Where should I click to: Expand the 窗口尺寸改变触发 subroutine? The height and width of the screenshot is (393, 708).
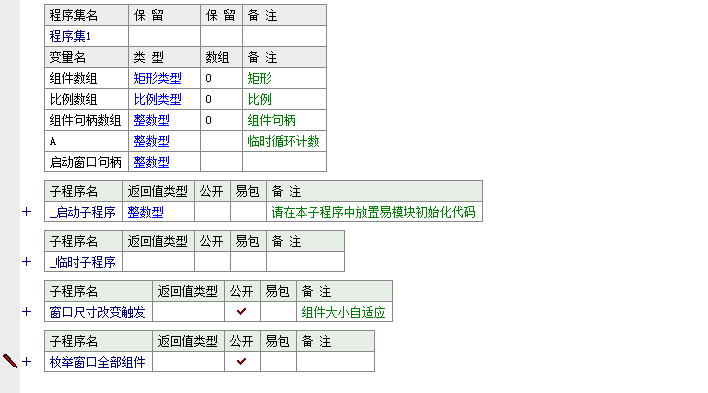(27, 312)
